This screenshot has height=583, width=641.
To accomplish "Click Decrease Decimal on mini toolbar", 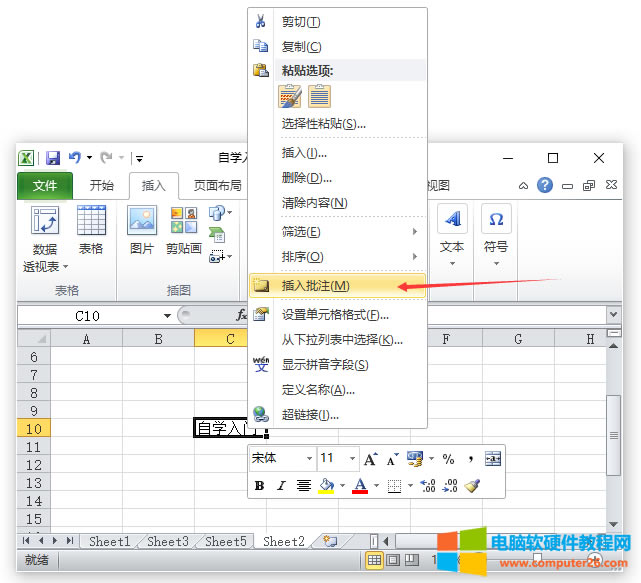I will point(450,486).
